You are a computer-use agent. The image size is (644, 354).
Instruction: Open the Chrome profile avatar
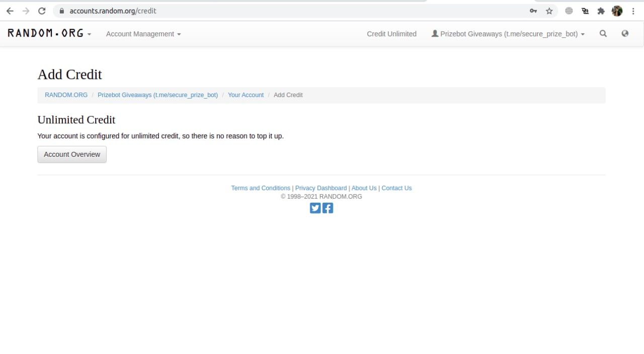tap(617, 11)
